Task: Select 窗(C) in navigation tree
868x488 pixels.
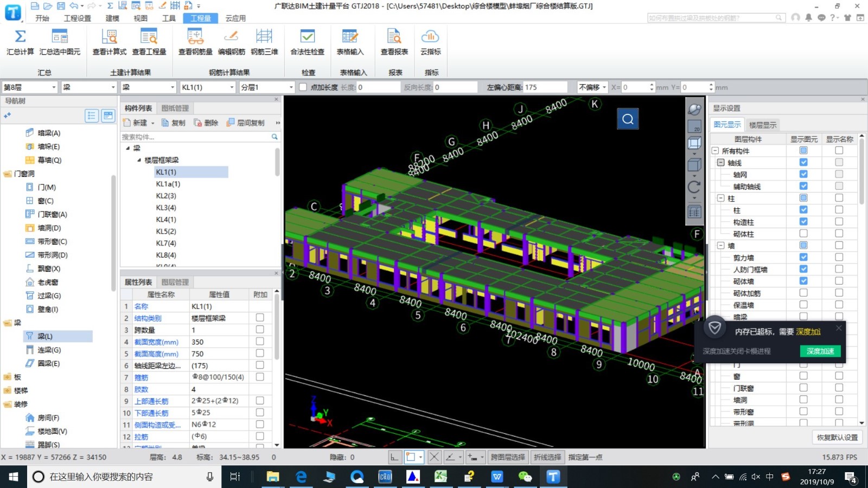Action: click(x=46, y=201)
